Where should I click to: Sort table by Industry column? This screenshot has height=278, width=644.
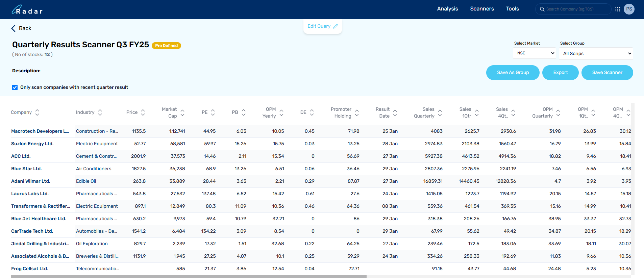point(100,112)
